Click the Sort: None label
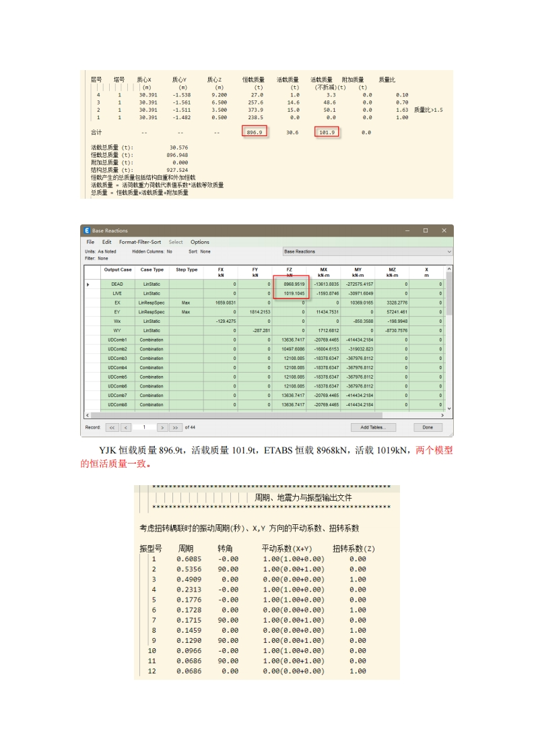 [x=199, y=252]
